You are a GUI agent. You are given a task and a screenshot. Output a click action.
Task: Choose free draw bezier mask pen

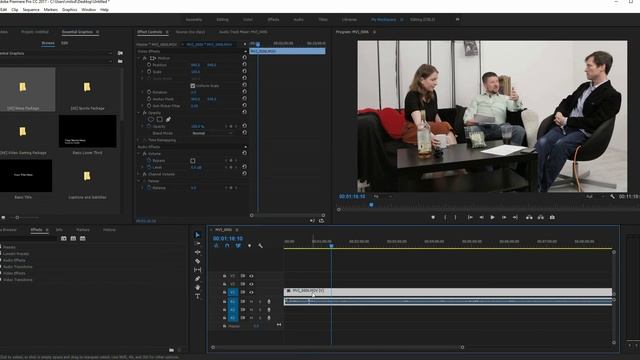[168, 120]
